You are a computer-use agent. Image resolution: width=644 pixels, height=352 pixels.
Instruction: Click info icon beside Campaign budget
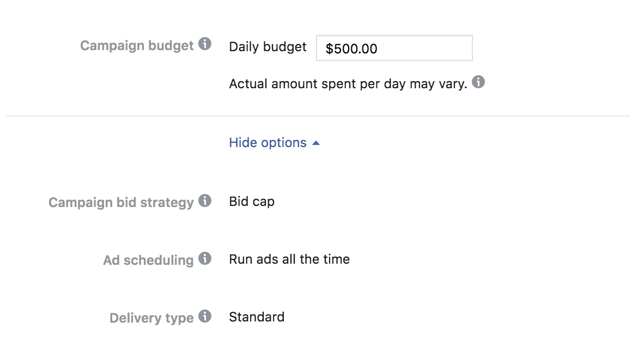[205, 44]
